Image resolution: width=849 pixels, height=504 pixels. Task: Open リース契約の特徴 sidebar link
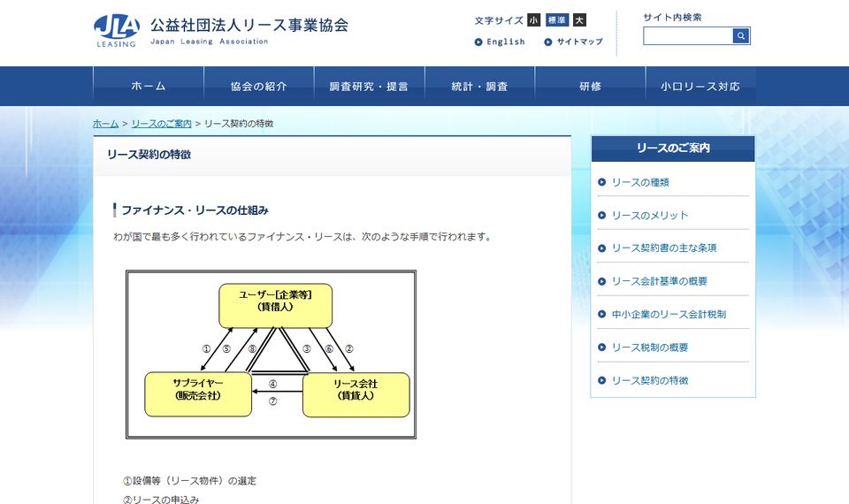[x=650, y=380]
